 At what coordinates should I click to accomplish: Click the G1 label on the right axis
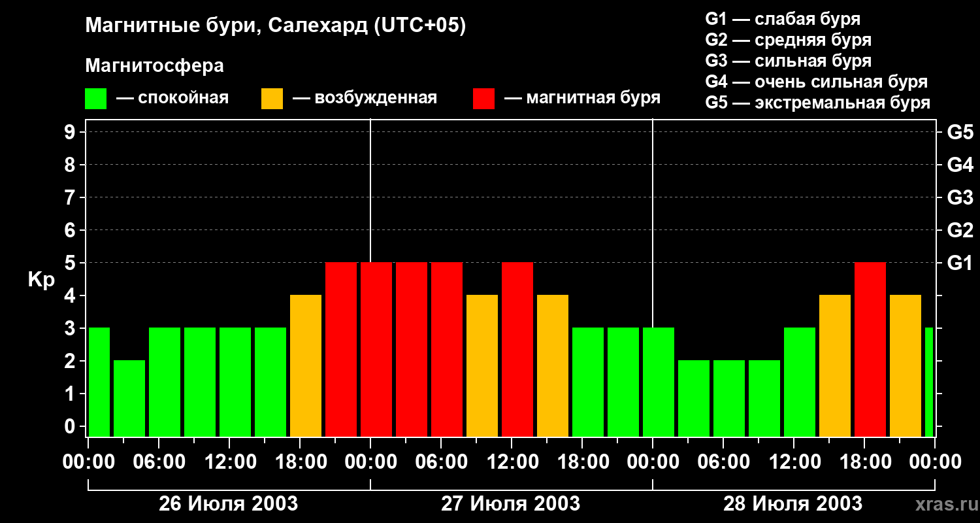click(960, 263)
